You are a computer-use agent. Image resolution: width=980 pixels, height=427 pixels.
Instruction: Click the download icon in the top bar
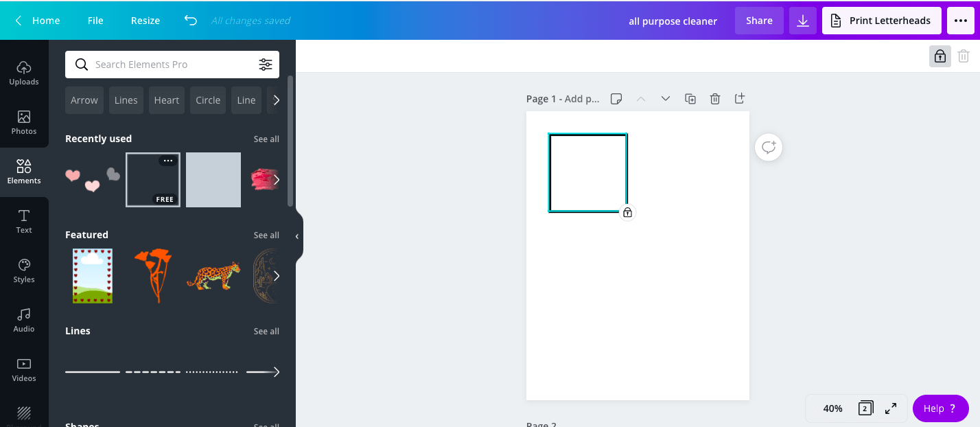[802, 21]
